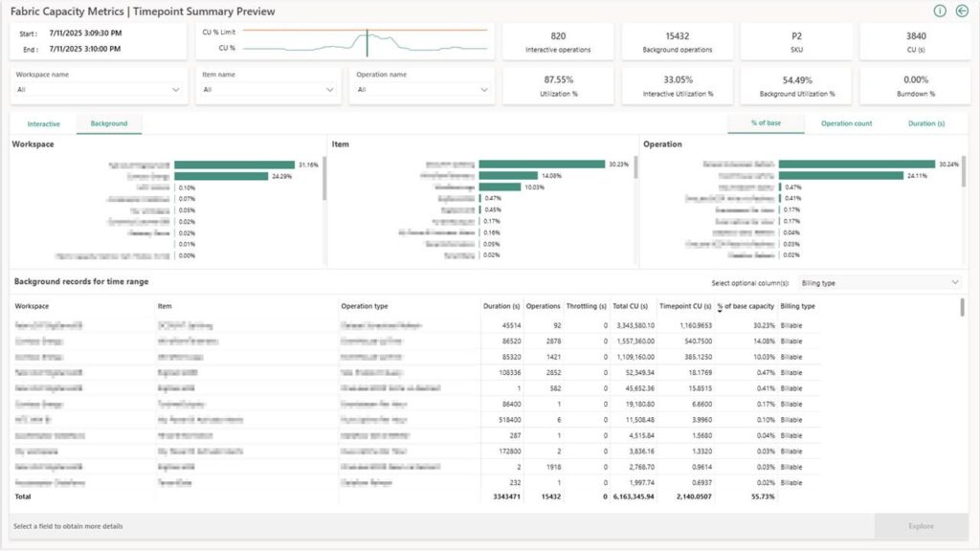Screen dimensions: 980x551
Task: Click the Workspace chart scrollbar
Action: click(x=324, y=179)
